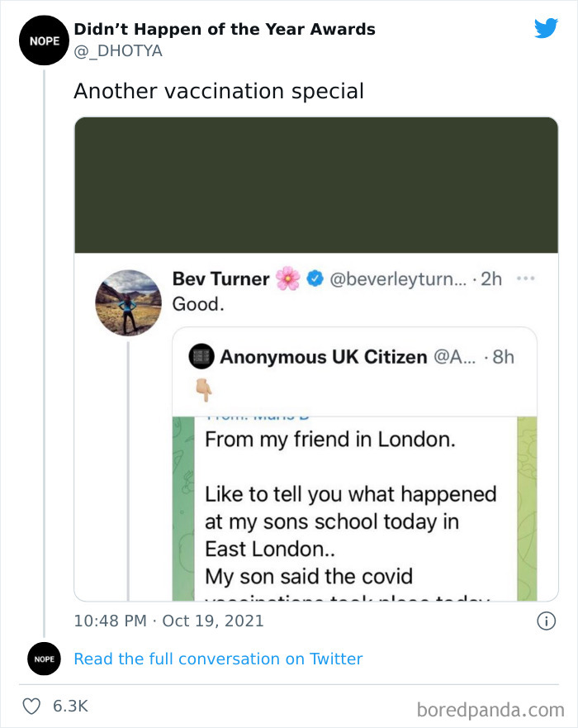Open the three-dot menu on Bev Turner's tweet
This screenshot has width=578, height=728.
click(525, 278)
